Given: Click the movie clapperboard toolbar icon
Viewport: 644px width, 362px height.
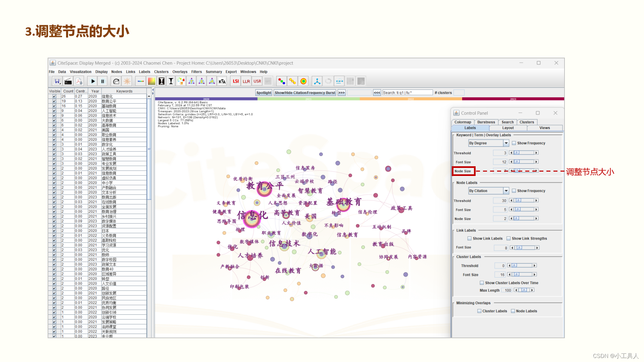Looking at the screenshot, I should 68,81.
